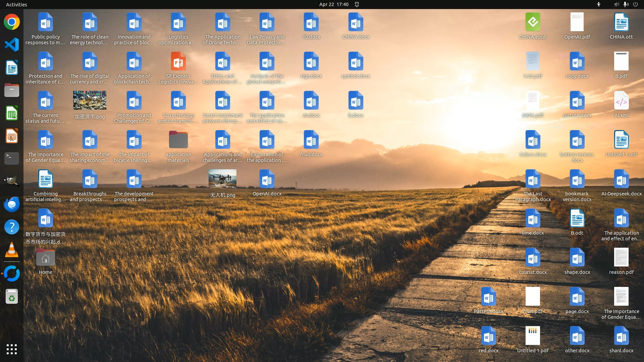The width and height of the screenshot is (644, 362).
Task: Open the Activities overview
Action: coord(16,4)
